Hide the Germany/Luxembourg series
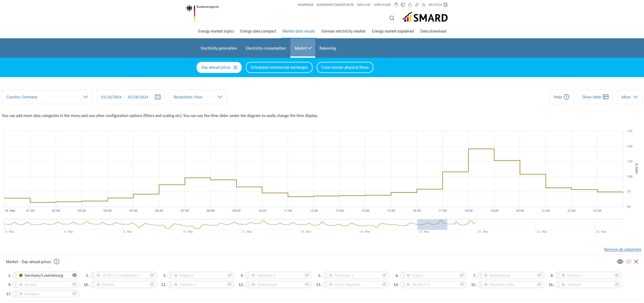The width and height of the screenshot is (644, 303). [75, 275]
